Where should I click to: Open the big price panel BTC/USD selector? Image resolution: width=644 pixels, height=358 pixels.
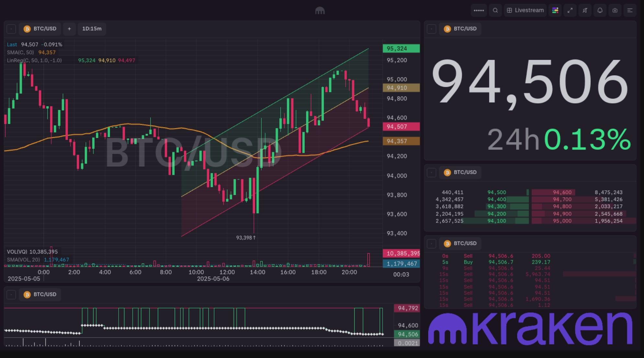[460, 29]
